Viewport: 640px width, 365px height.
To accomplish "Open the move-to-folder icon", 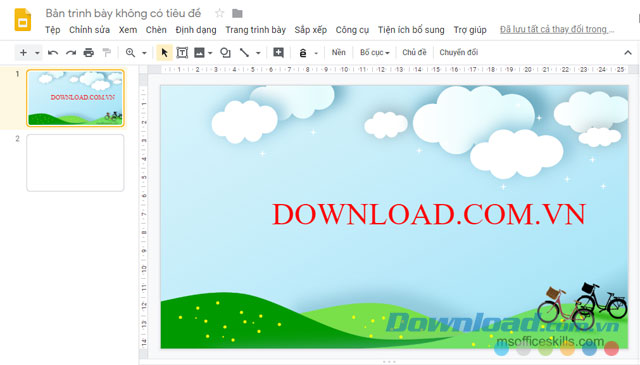I will click(x=237, y=13).
